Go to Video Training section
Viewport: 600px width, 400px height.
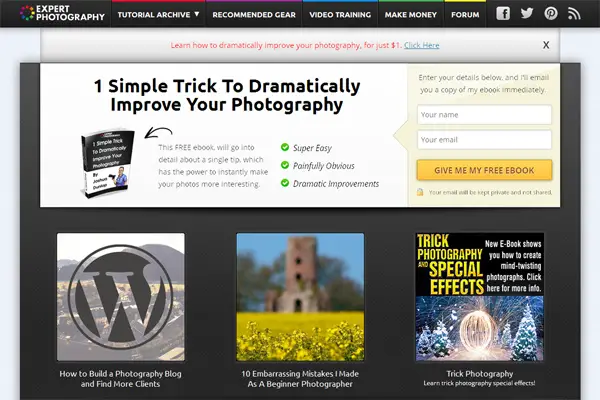(x=340, y=15)
